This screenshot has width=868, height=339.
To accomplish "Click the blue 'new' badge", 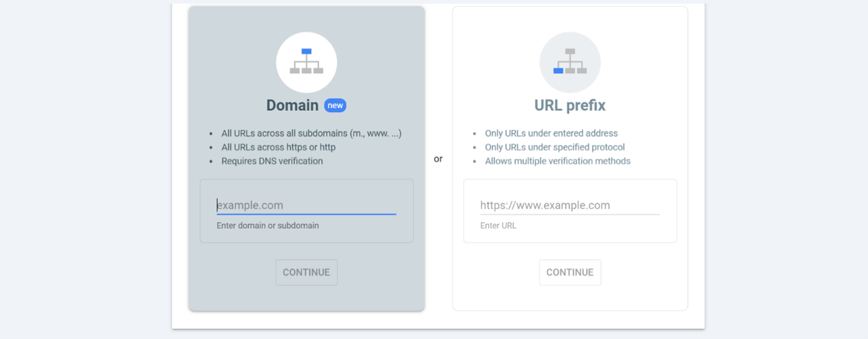I will click(x=335, y=105).
